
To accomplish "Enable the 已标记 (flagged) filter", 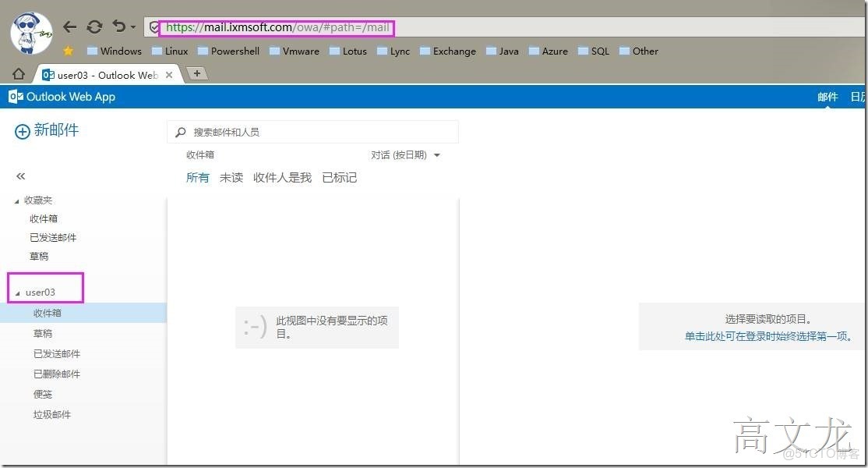I will click(x=339, y=177).
